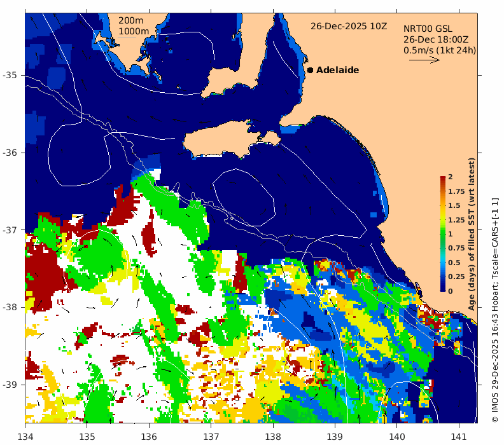Click longitude axis label 134
The width and height of the screenshot is (504, 445).
pyautogui.click(x=25, y=437)
